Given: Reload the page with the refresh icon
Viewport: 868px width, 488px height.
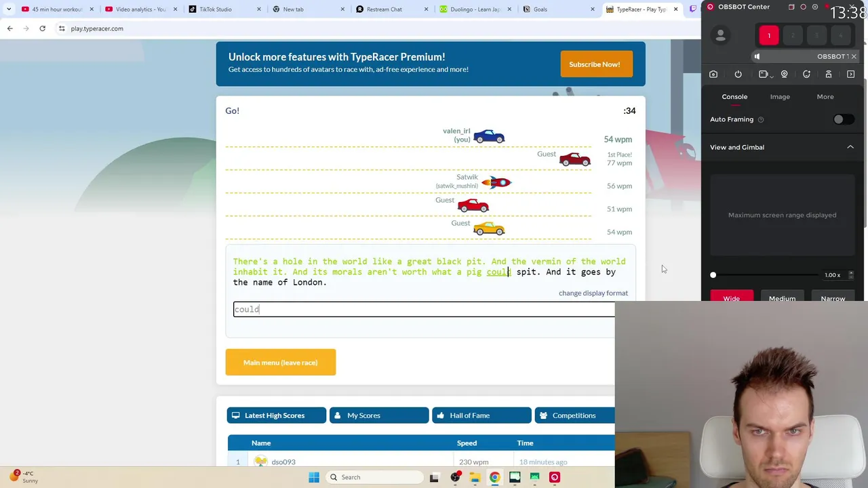Looking at the screenshot, I should tap(42, 28).
